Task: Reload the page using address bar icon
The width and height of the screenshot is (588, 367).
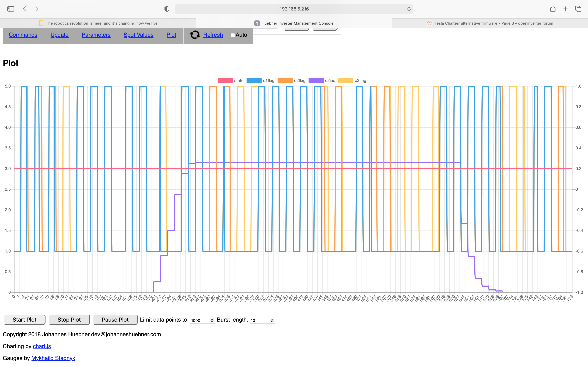Action: 408,9
